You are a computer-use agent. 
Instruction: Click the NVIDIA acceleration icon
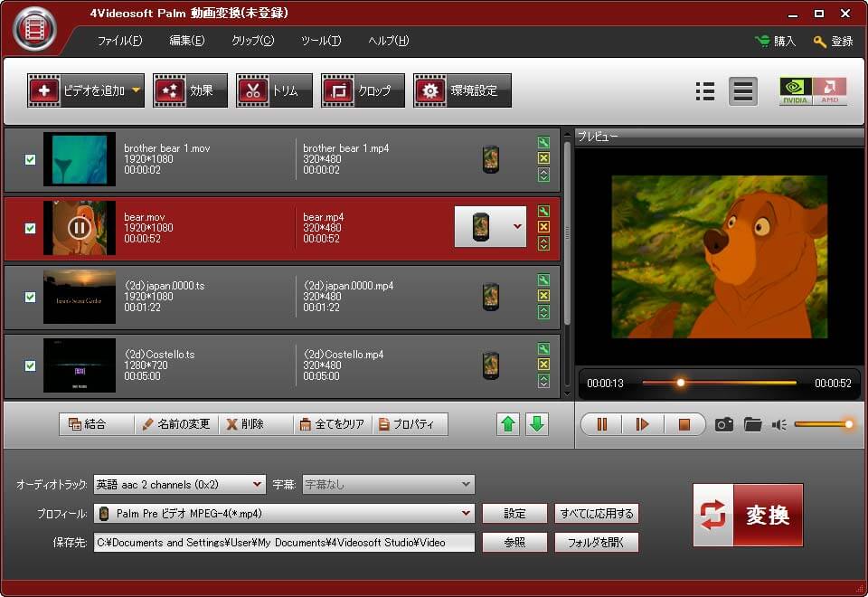coord(796,91)
